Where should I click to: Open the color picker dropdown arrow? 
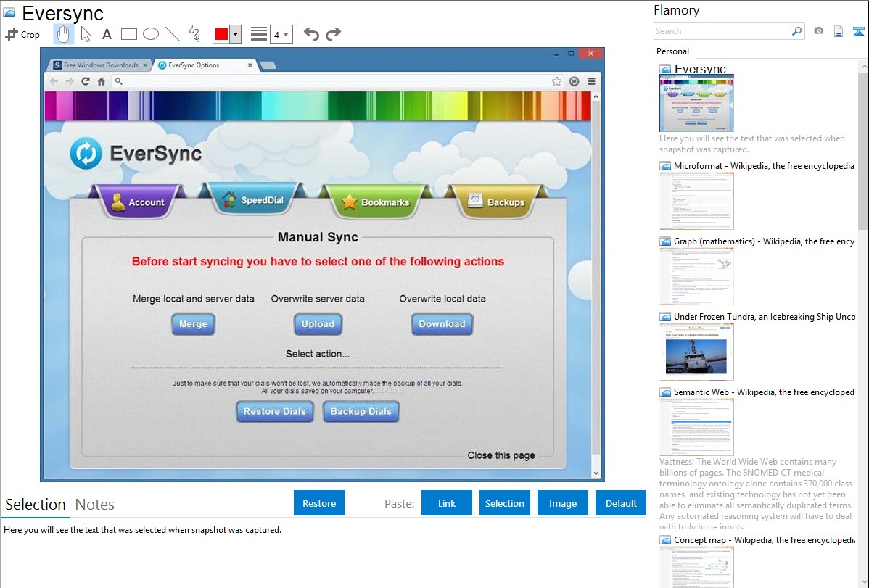[x=235, y=34]
